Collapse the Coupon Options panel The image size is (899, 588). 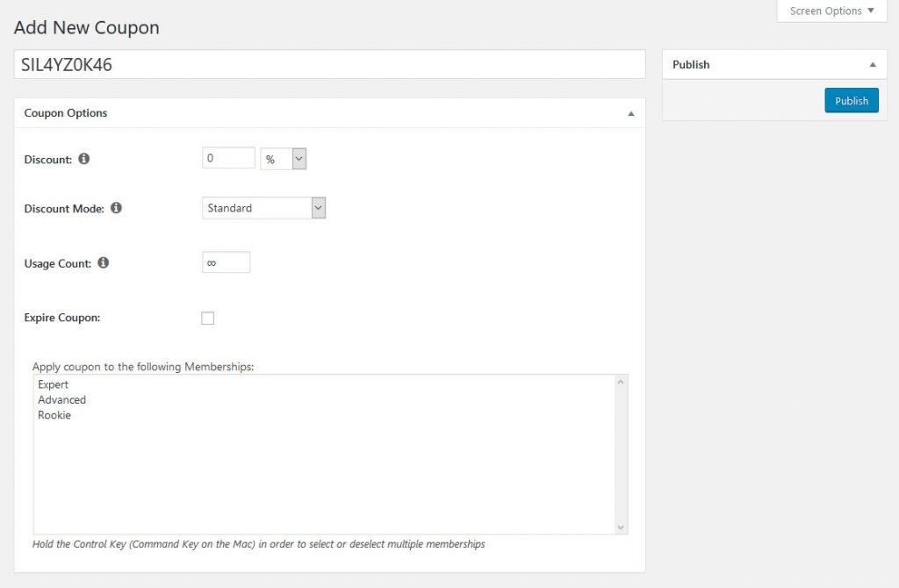click(630, 113)
